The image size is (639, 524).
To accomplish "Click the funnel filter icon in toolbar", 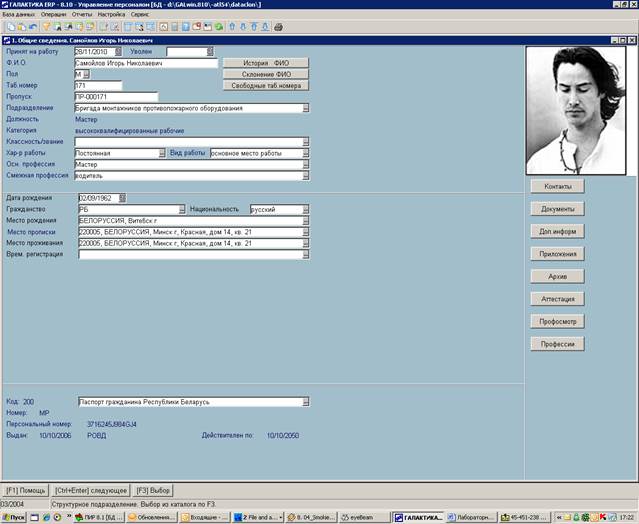I will coord(46,26).
